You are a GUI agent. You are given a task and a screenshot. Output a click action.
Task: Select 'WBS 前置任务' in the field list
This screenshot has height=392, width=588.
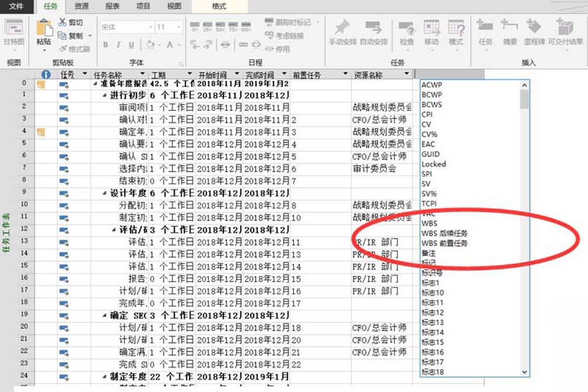pyautogui.click(x=445, y=244)
